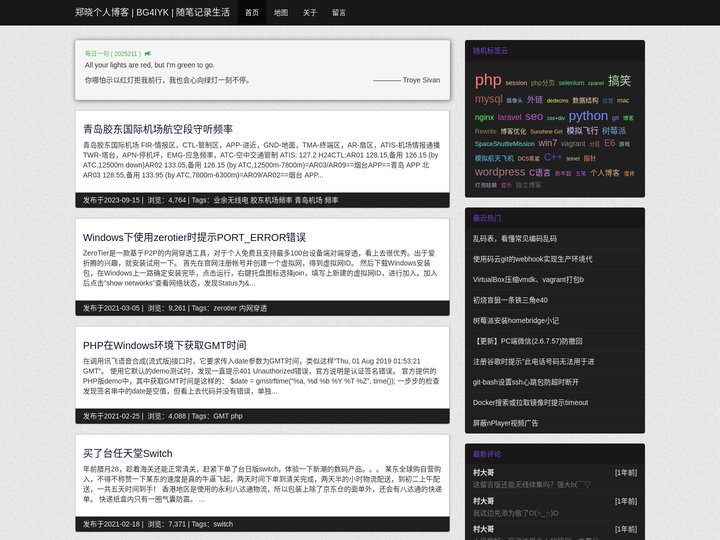
Task: Open popular post 屏蔽nPlayer视频广告
Action: (x=506, y=423)
